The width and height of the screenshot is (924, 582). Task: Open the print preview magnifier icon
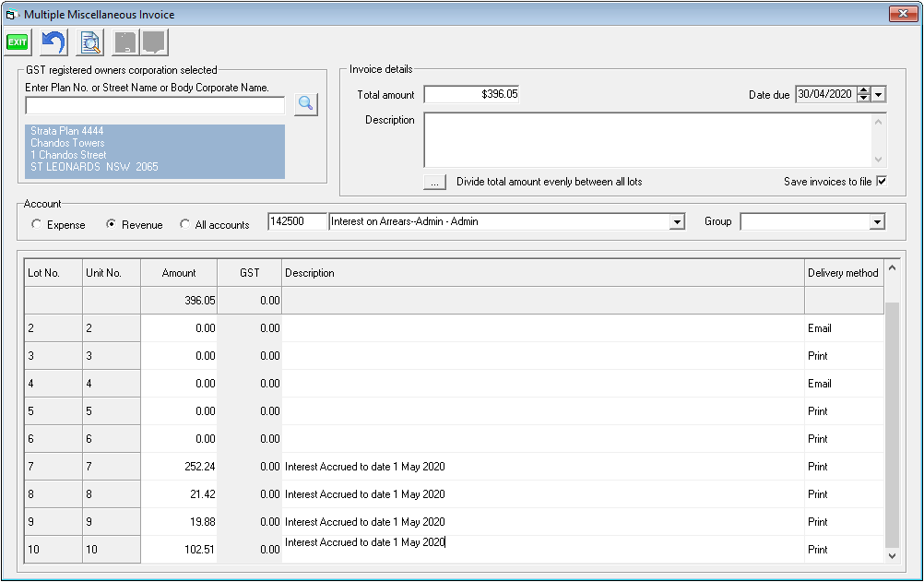90,42
